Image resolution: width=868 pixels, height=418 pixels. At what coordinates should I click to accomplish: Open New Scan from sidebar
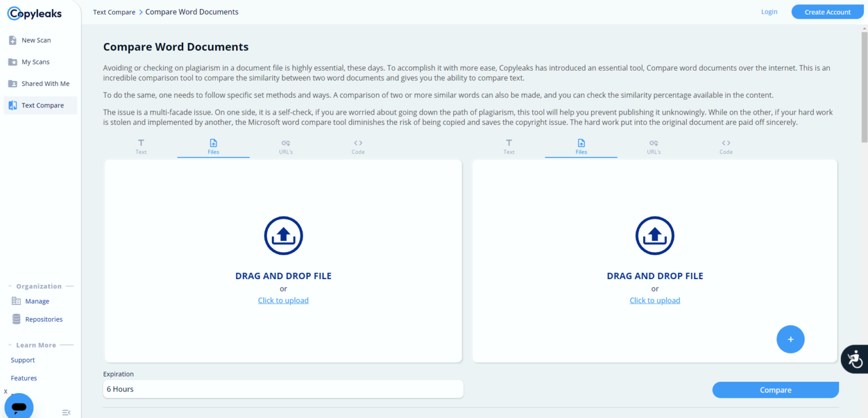(36, 41)
